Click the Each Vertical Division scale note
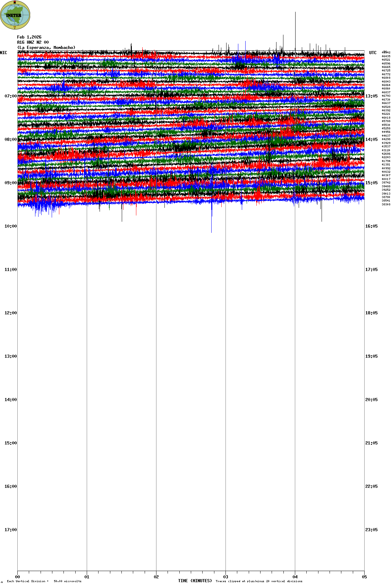 coord(44,581)
